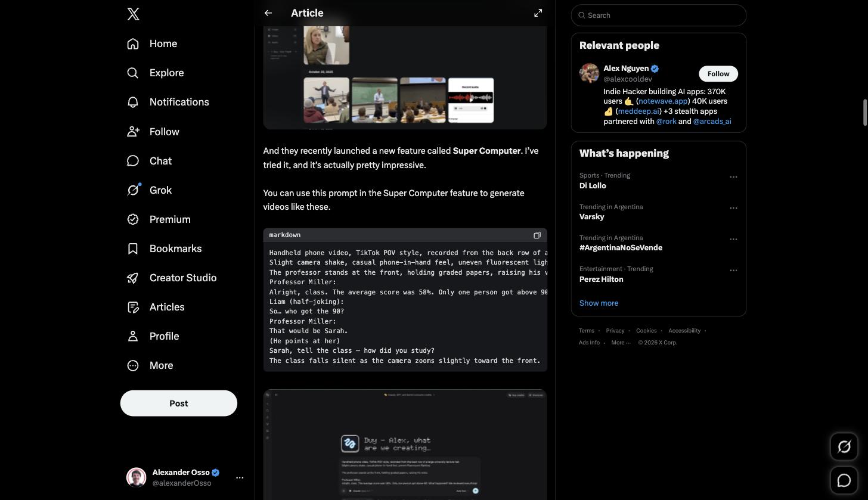Open the notewave.app link
Screen dimensions: 868x500
[663, 101]
